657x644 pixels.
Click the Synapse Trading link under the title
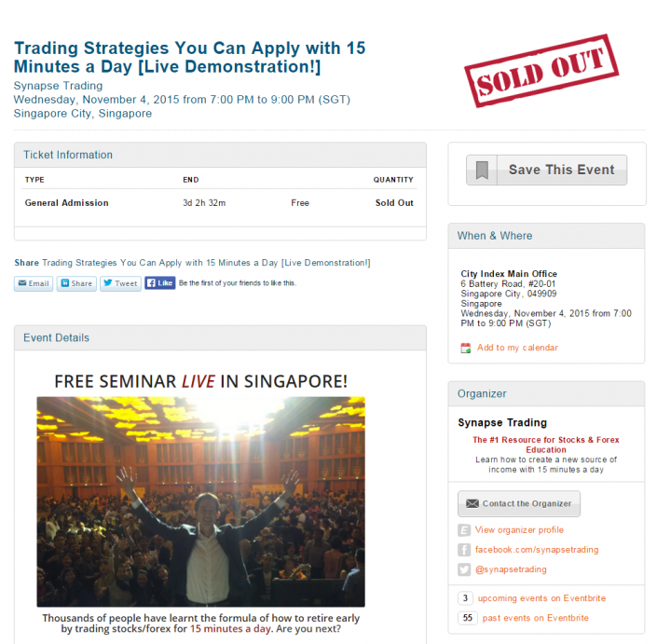pyautogui.click(x=58, y=86)
